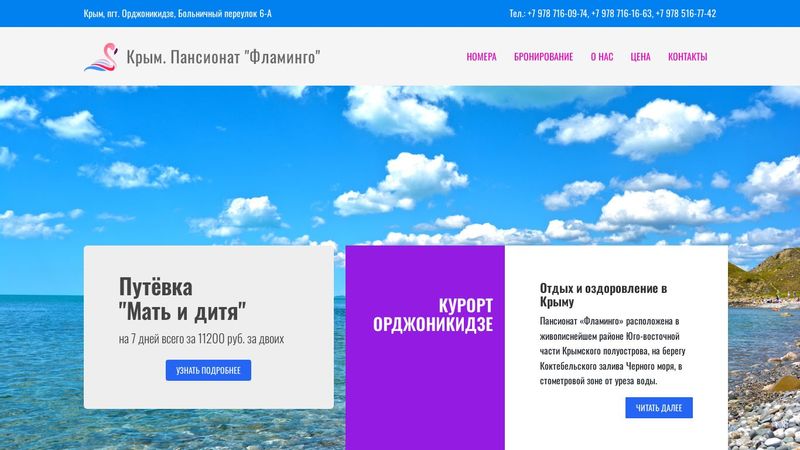Open the КОНТАКТЫ page
This screenshot has width=800, height=450.
coord(687,57)
